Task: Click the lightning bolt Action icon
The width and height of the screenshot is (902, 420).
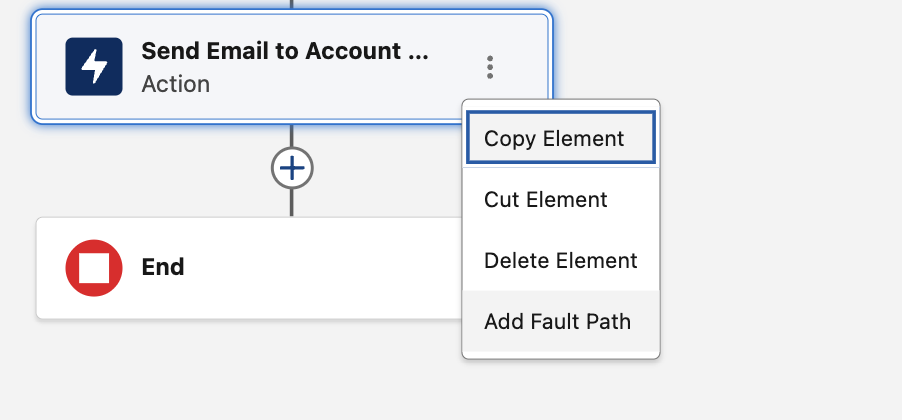Action: (x=94, y=67)
